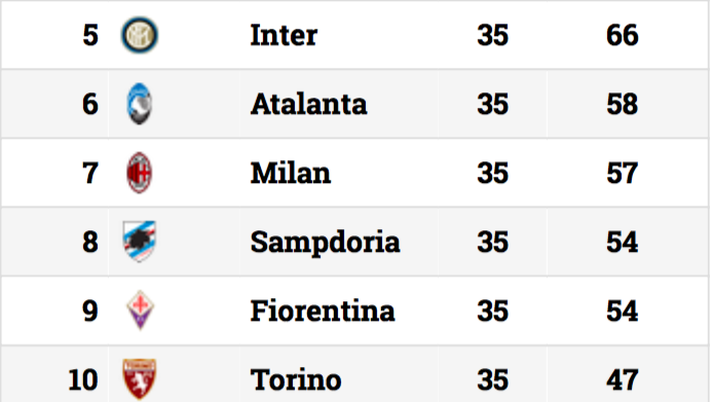Open the Torino team page
This screenshot has width=712, height=402.
point(295,380)
